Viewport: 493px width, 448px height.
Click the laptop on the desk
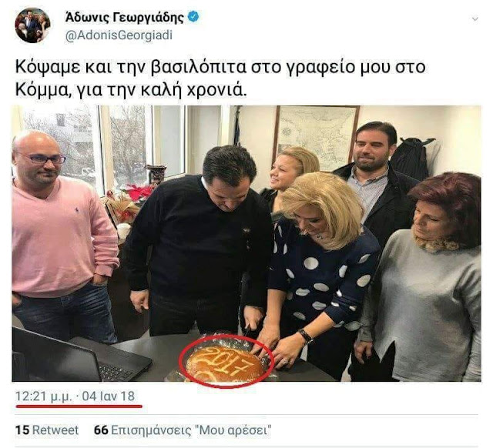coord(79,357)
